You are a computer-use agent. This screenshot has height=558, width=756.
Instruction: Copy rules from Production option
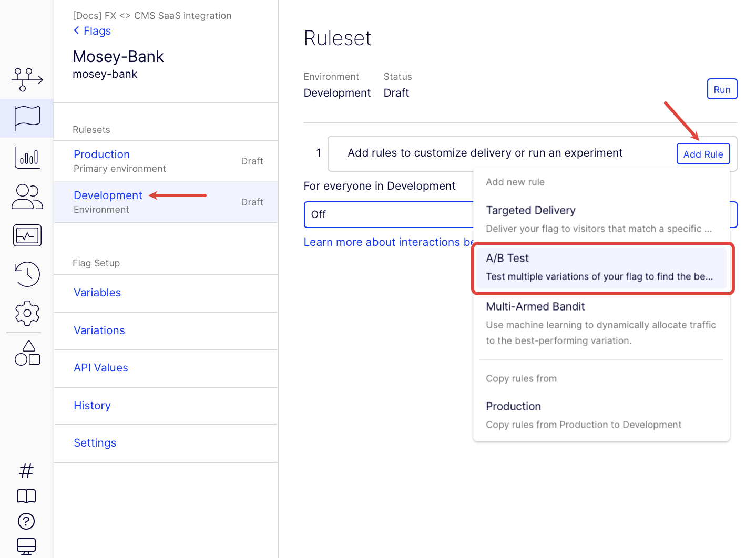tap(601, 415)
